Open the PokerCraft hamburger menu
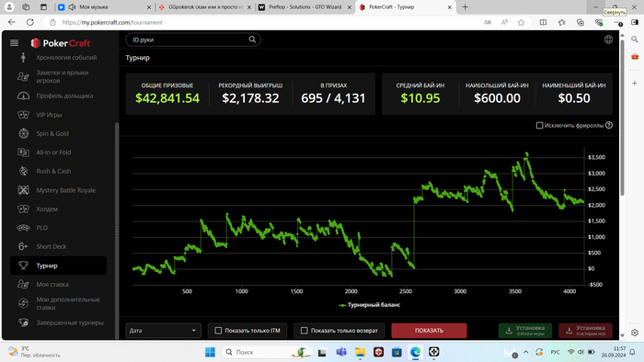644x362 pixels. tap(15, 42)
